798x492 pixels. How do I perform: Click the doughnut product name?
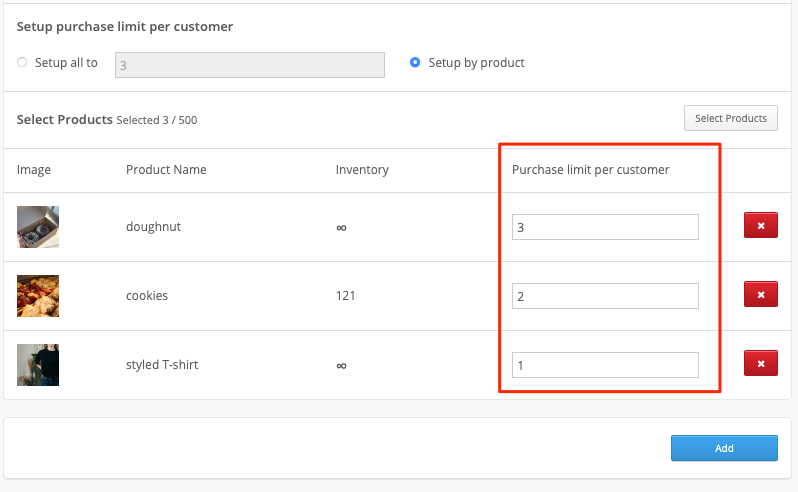pyautogui.click(x=153, y=226)
